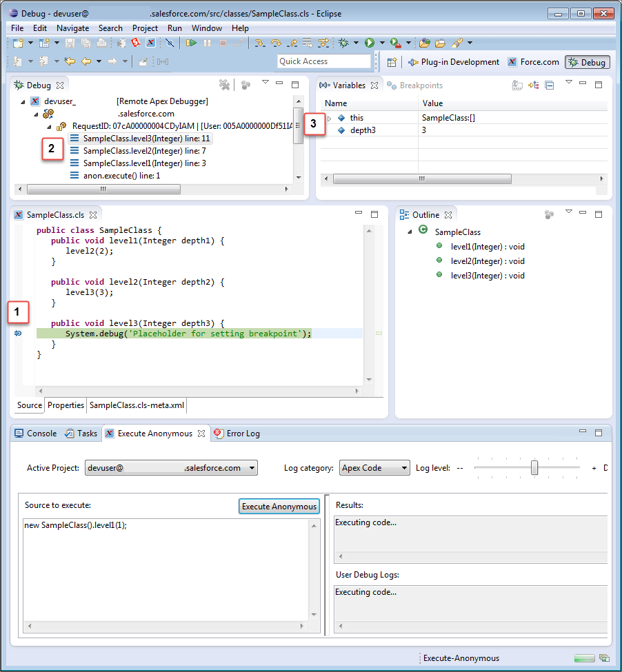This screenshot has height=672, width=622.
Task: Click the Variables view horizontal scrollbar
Action: point(422,179)
